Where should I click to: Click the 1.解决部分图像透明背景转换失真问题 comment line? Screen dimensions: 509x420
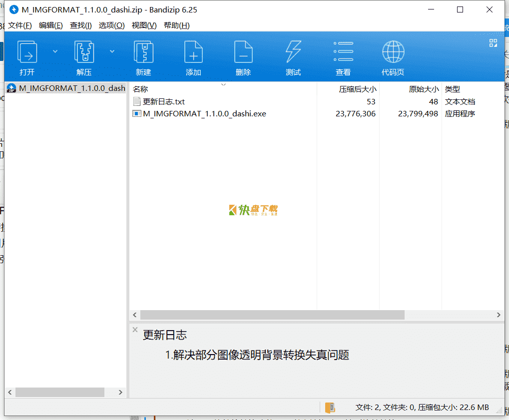(257, 355)
